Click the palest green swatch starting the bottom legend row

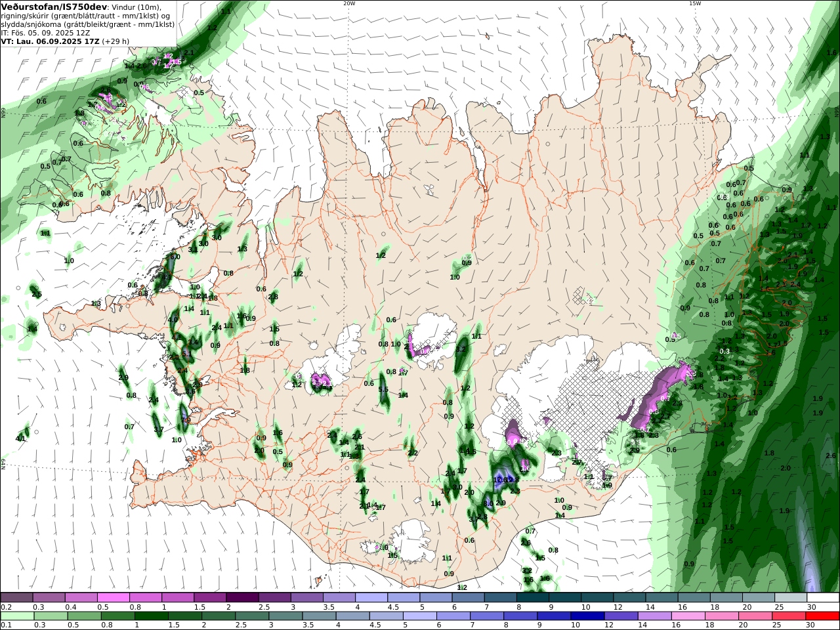(17, 616)
